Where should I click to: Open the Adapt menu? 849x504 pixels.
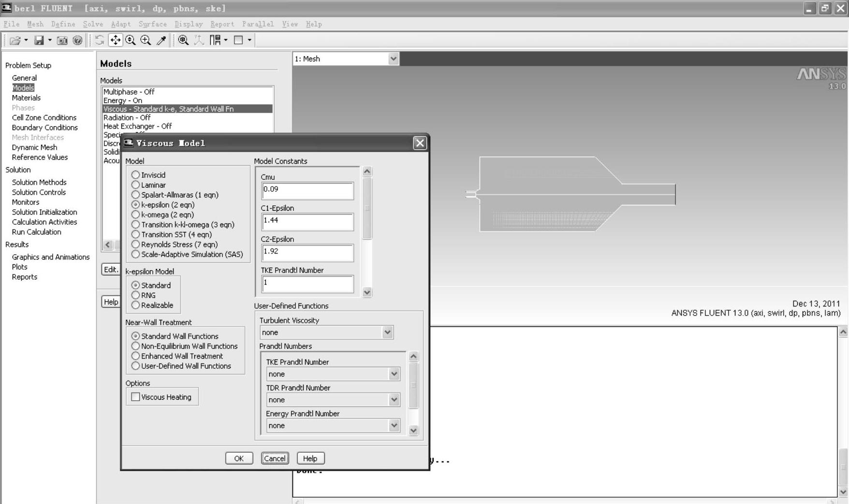point(121,24)
